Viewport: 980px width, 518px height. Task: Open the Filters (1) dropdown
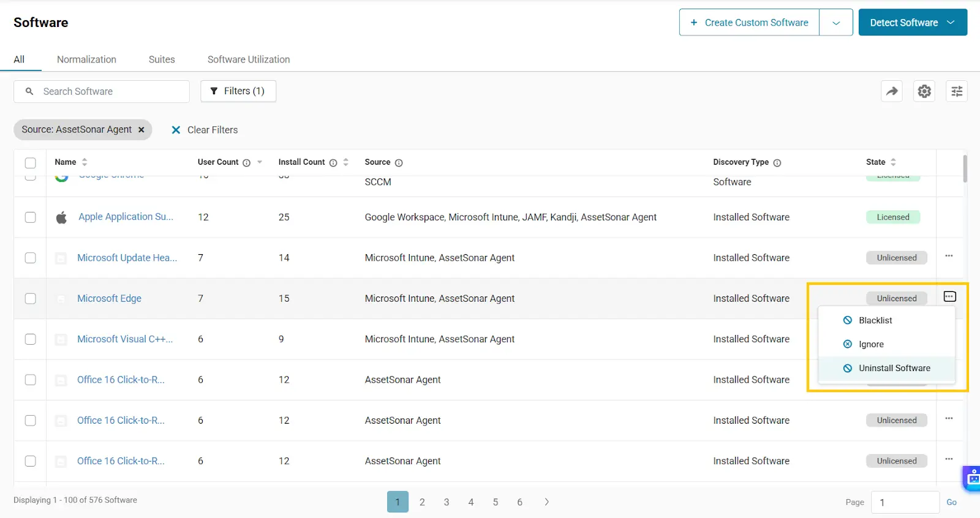click(238, 91)
